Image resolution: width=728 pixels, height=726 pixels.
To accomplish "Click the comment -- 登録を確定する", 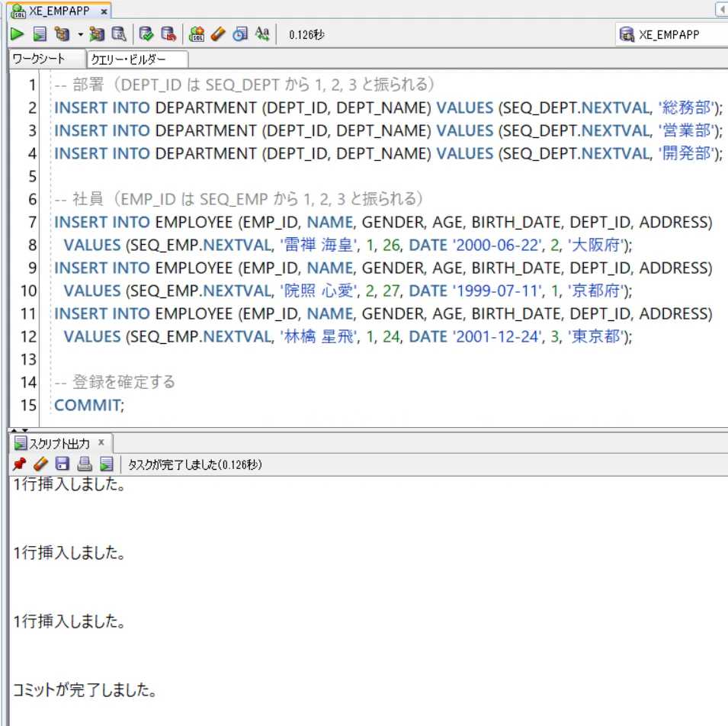I will coord(114,382).
